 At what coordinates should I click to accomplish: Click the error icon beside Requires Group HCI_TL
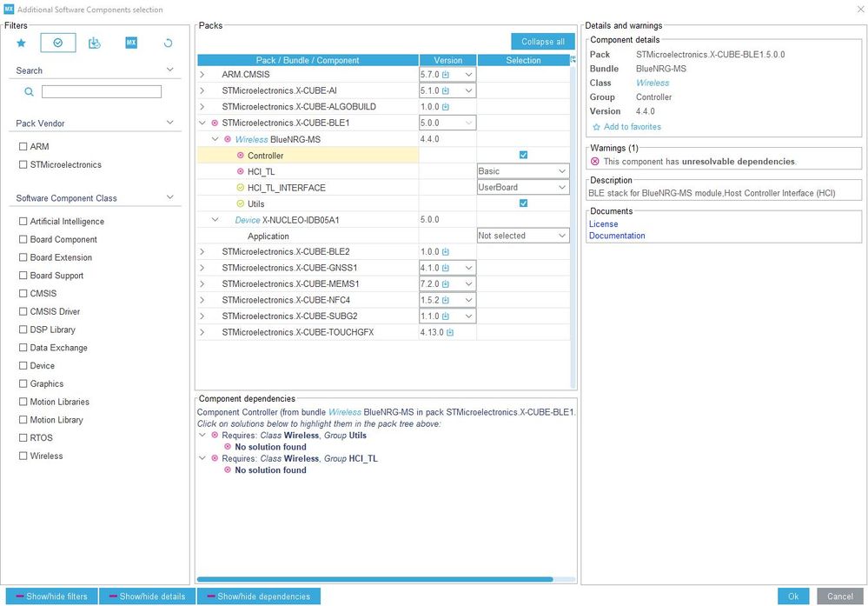point(215,459)
